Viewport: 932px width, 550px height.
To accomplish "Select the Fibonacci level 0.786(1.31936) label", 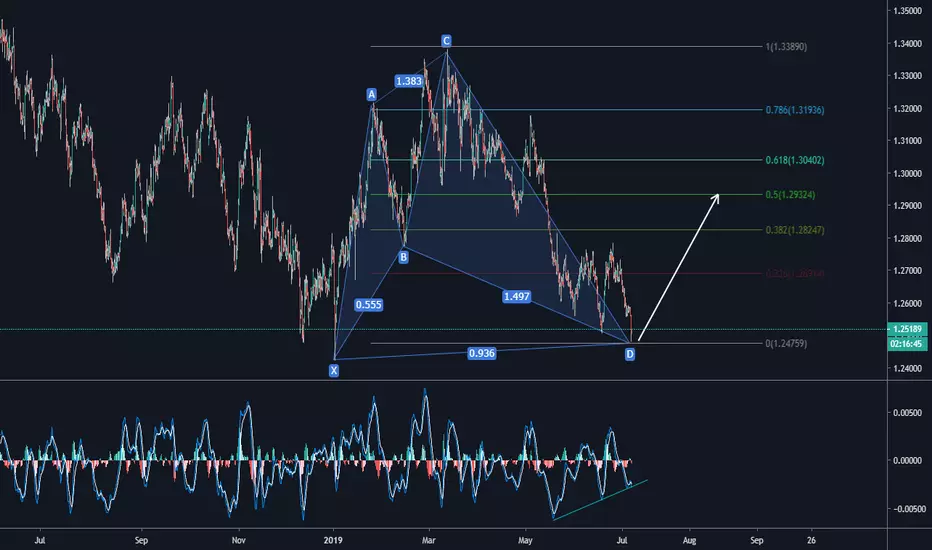I will point(795,109).
